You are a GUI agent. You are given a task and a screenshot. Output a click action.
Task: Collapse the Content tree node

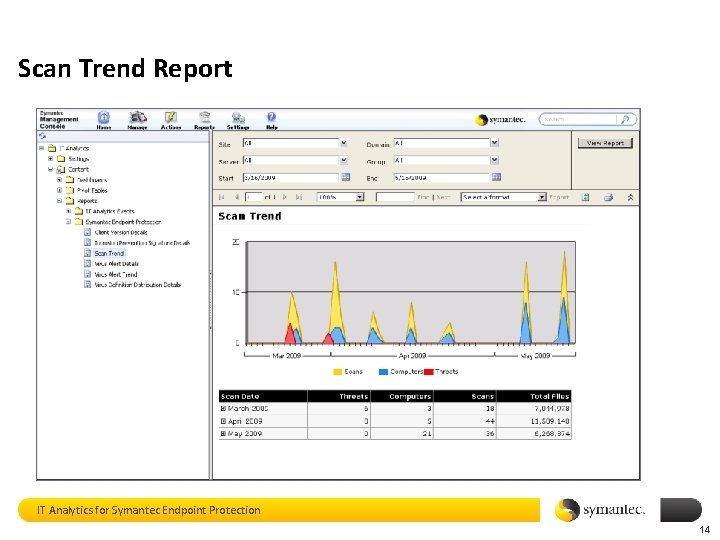[x=51, y=169]
